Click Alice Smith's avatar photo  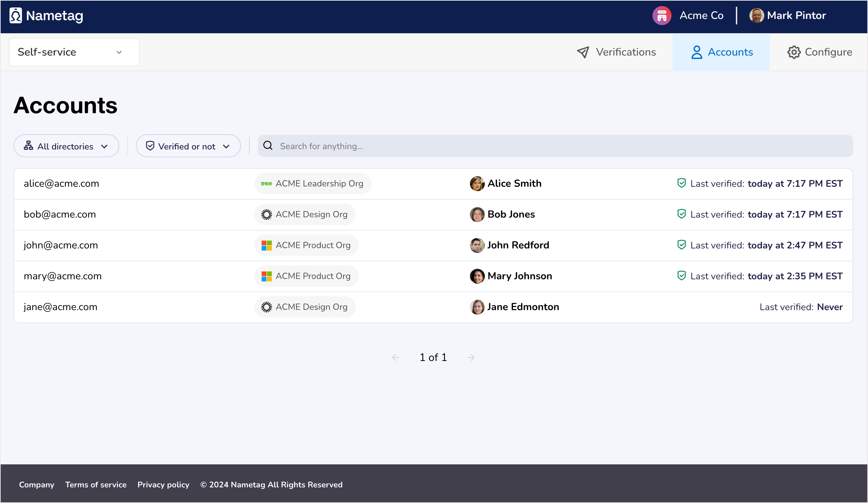[x=477, y=184]
